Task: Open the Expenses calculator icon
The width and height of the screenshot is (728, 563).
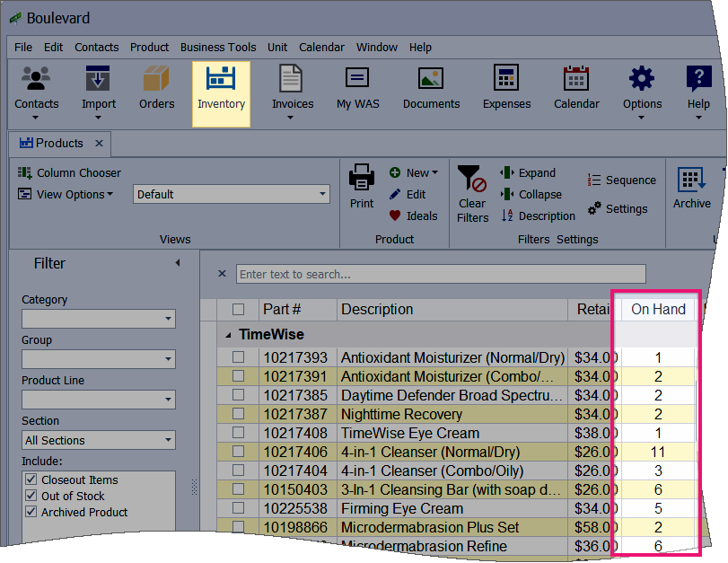Action: (x=506, y=88)
